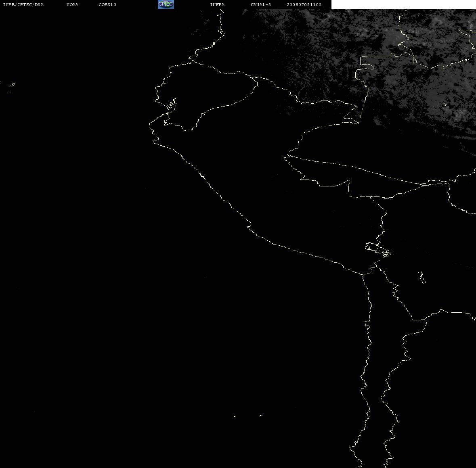Click the right small island dot off Chile
This screenshot has width=476, height=468.
pos(261,416)
